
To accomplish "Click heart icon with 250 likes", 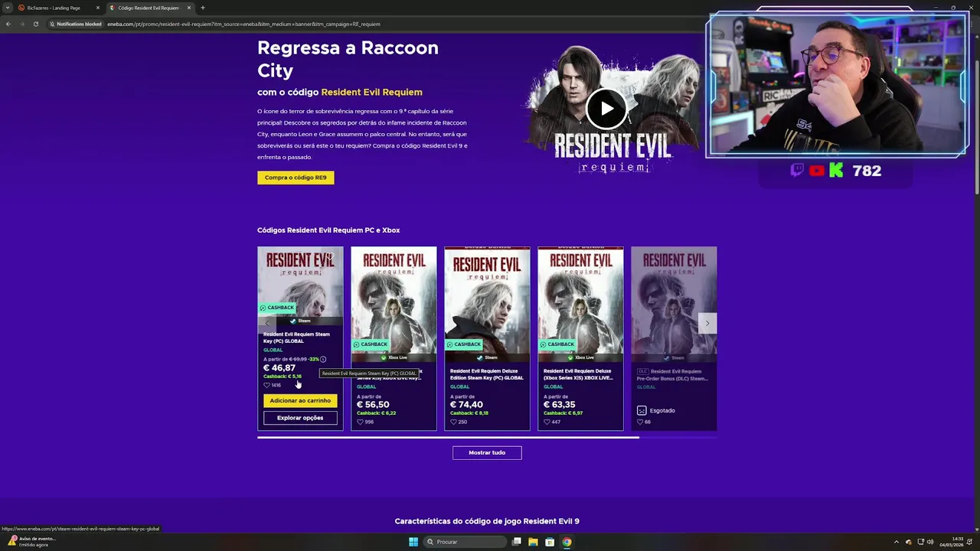I will tap(454, 422).
